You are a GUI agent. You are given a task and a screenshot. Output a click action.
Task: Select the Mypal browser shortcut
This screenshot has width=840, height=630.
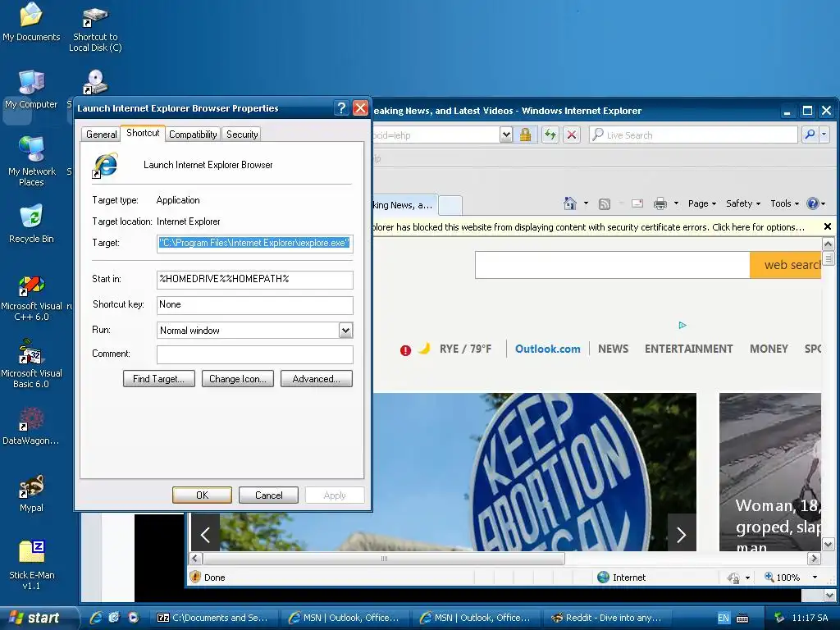click(x=31, y=493)
